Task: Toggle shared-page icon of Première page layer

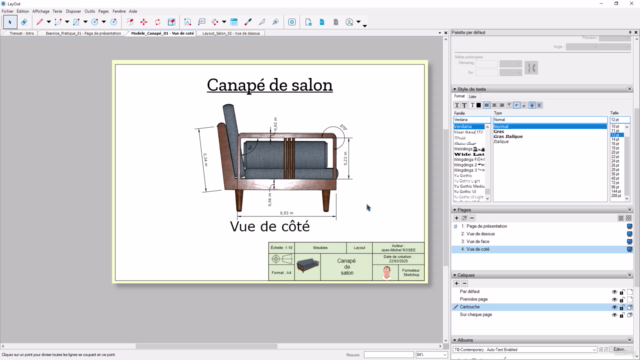Action: click(x=630, y=300)
